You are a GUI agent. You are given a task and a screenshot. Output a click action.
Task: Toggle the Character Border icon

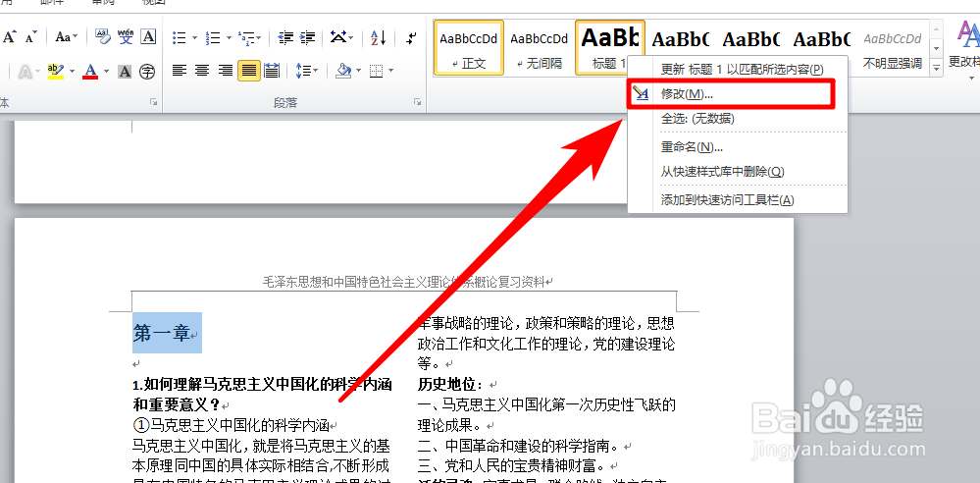(x=148, y=37)
